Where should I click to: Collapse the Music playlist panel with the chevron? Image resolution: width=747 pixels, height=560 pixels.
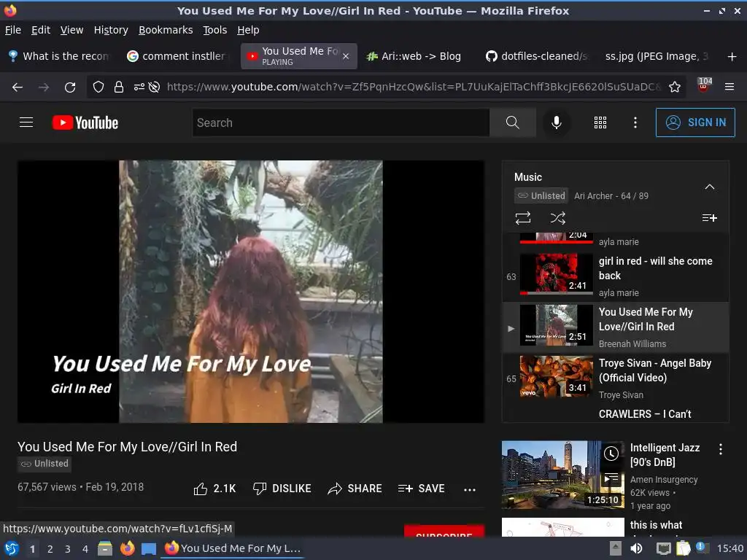709,187
